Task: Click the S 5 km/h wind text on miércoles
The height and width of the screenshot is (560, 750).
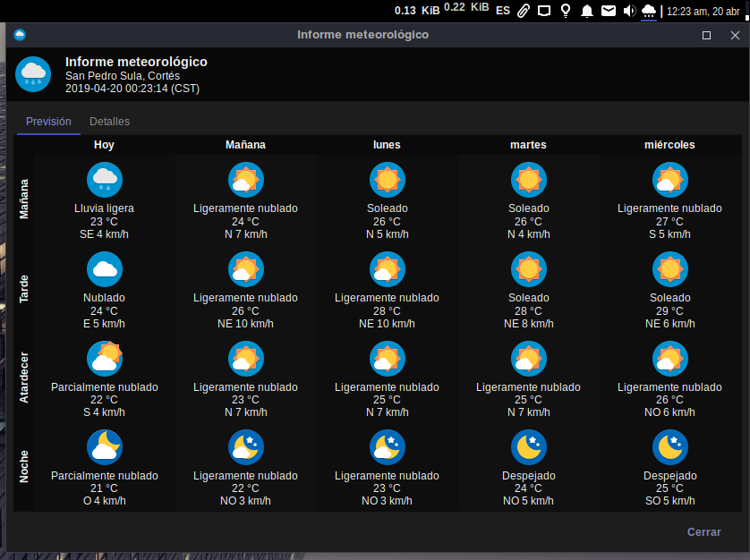Action: coord(669,234)
